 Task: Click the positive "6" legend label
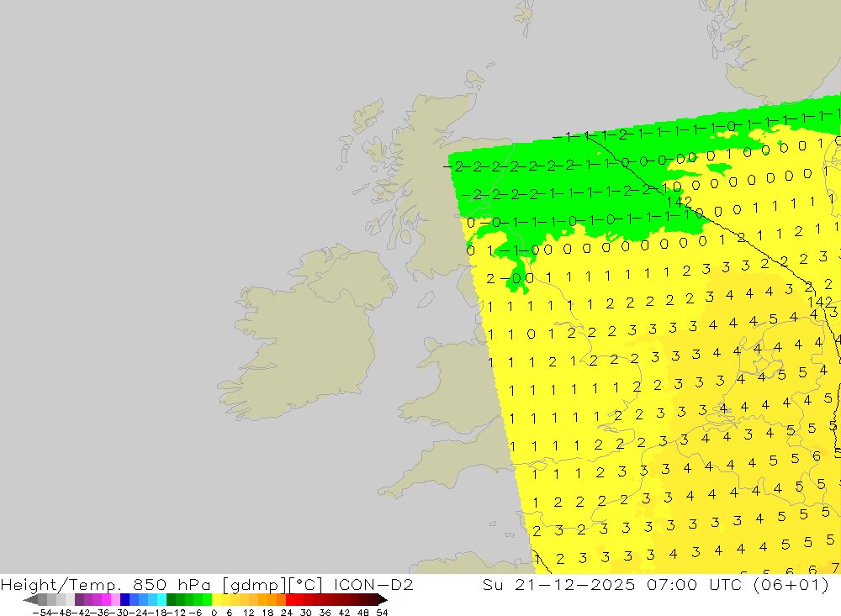229,613
